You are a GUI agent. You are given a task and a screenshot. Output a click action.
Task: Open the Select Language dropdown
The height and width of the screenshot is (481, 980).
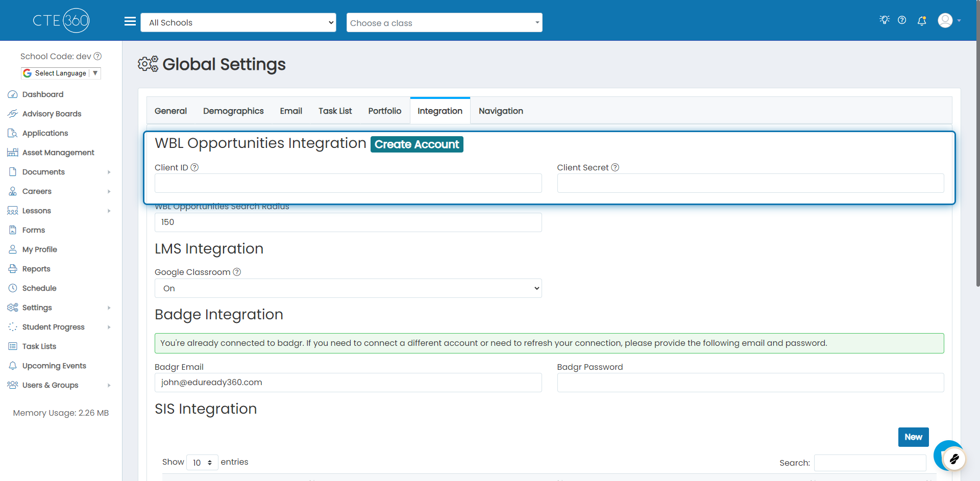pyautogui.click(x=61, y=73)
